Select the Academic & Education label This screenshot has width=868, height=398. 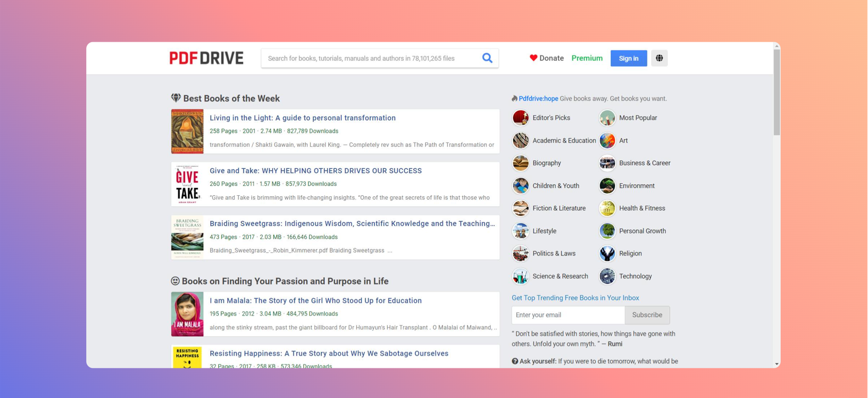(x=564, y=140)
